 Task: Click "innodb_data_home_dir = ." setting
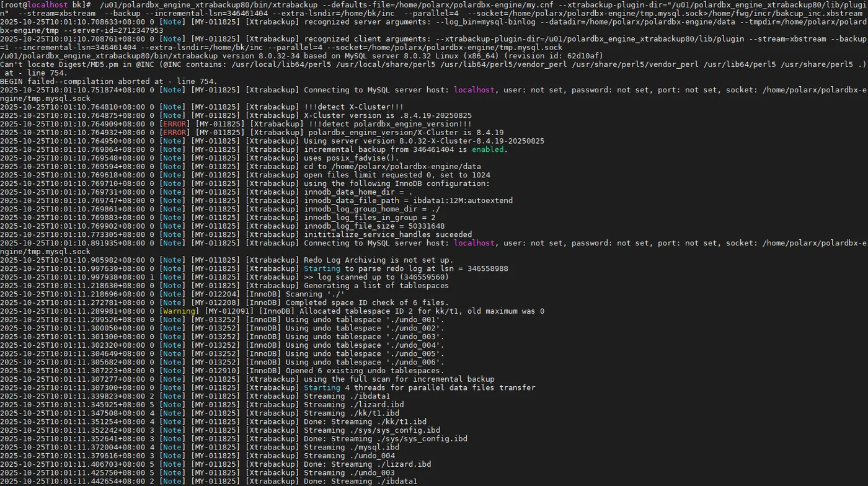[358, 192]
